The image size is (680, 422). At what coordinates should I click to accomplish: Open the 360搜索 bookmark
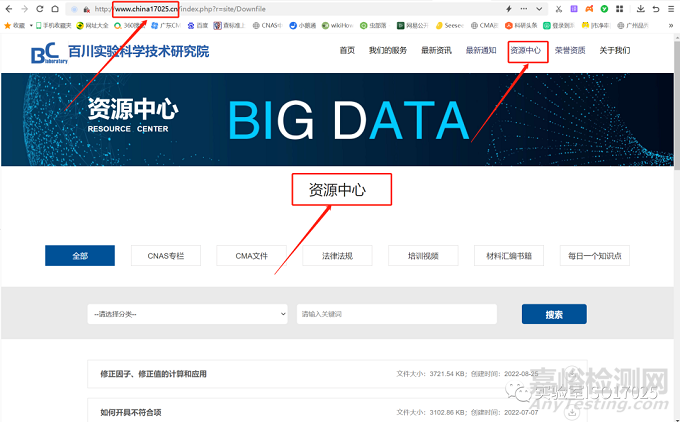[x=129, y=26]
